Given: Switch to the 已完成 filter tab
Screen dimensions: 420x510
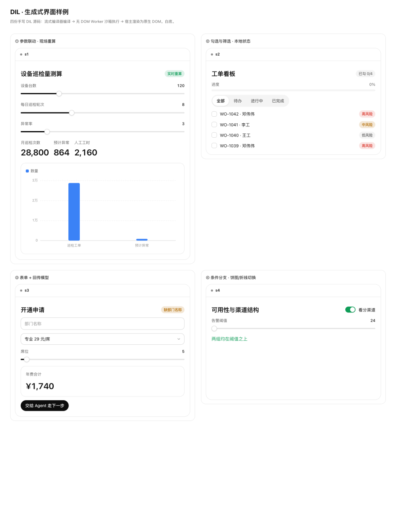Looking at the screenshot, I should coord(278,101).
